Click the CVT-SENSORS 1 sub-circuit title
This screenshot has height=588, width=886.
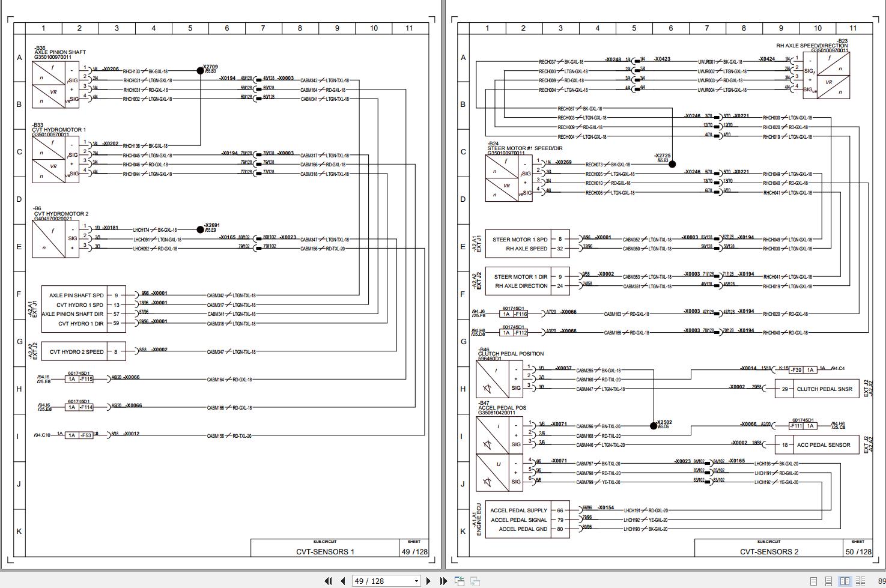(325, 551)
